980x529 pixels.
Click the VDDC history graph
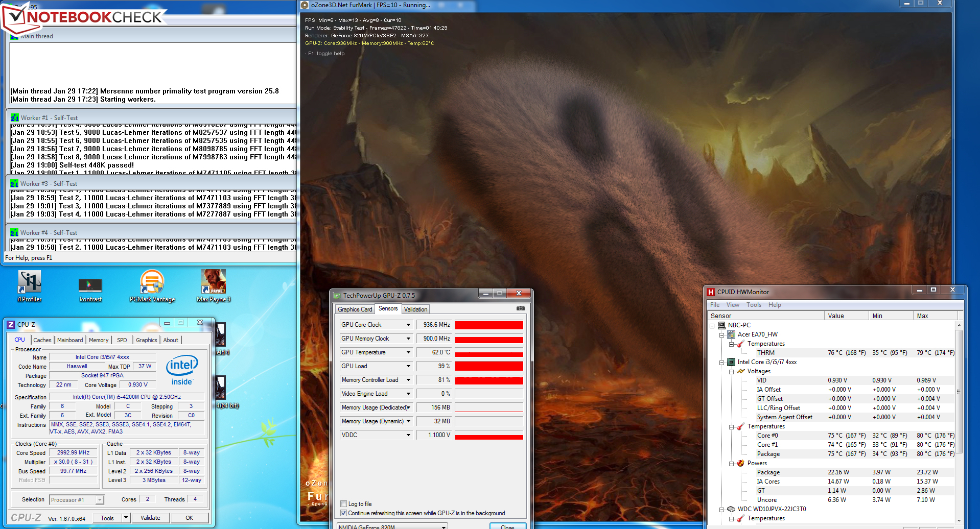click(x=489, y=435)
